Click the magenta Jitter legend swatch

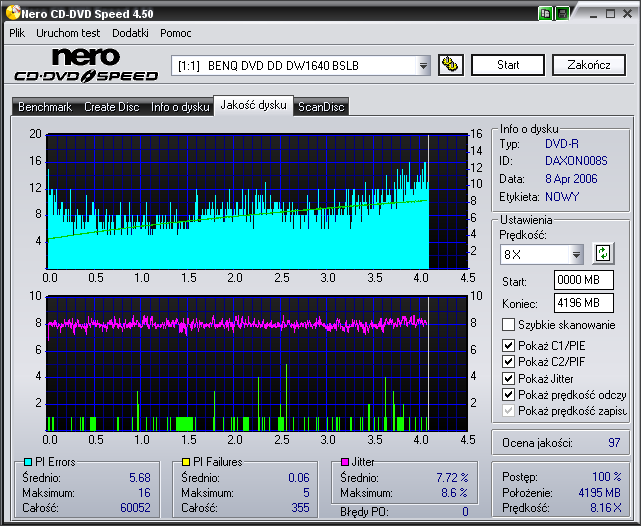point(345,462)
